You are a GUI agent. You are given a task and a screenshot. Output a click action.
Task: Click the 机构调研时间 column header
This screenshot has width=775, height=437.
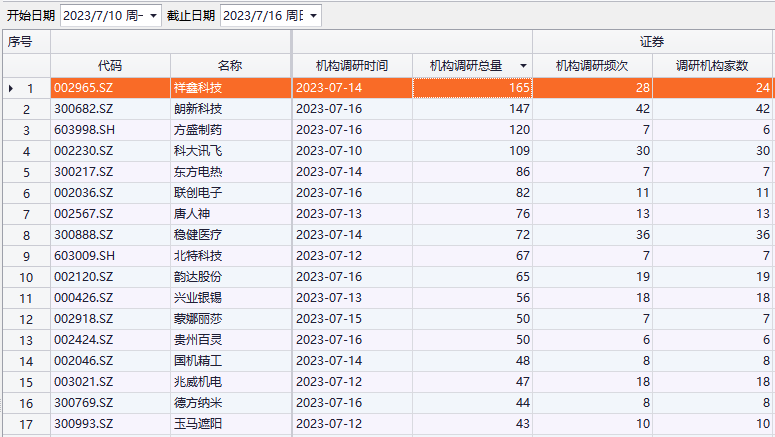pos(351,66)
